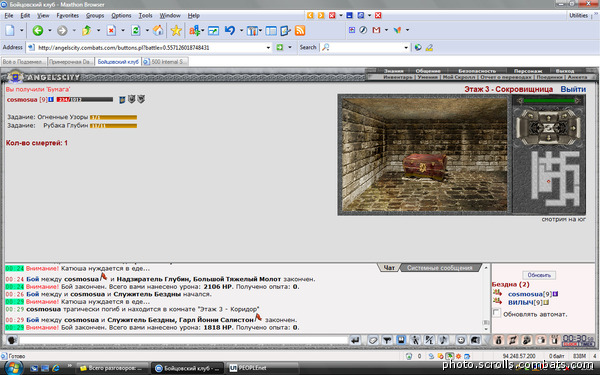This screenshot has width=600, height=375.
Task: Click the 'Обновить' button
Action: point(539,275)
